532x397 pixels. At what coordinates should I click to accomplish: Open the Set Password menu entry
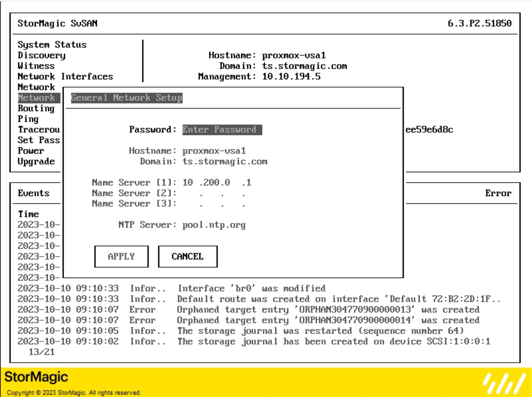point(39,140)
